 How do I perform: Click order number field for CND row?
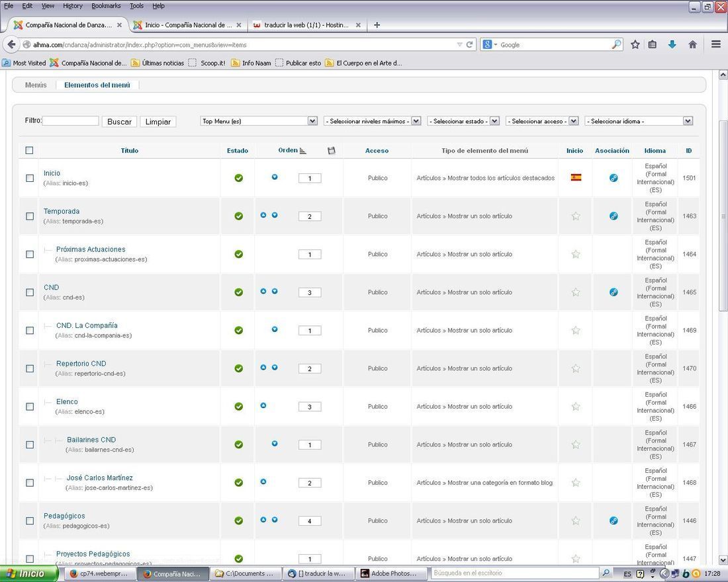pos(310,293)
